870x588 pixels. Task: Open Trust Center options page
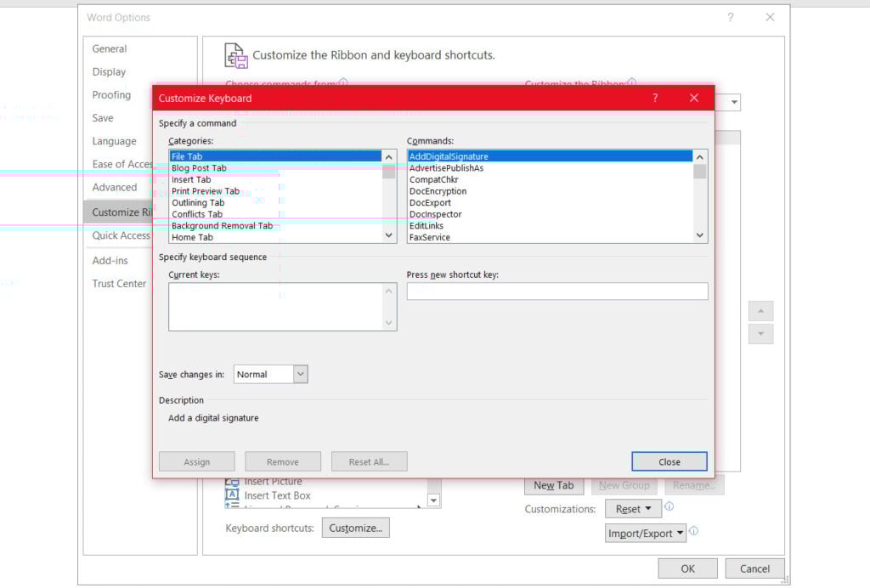(x=119, y=284)
